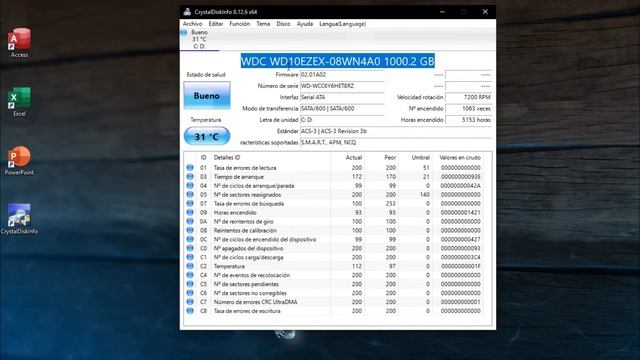Open the Lengua(Language) menu
640x360 pixels.
pos(342,24)
